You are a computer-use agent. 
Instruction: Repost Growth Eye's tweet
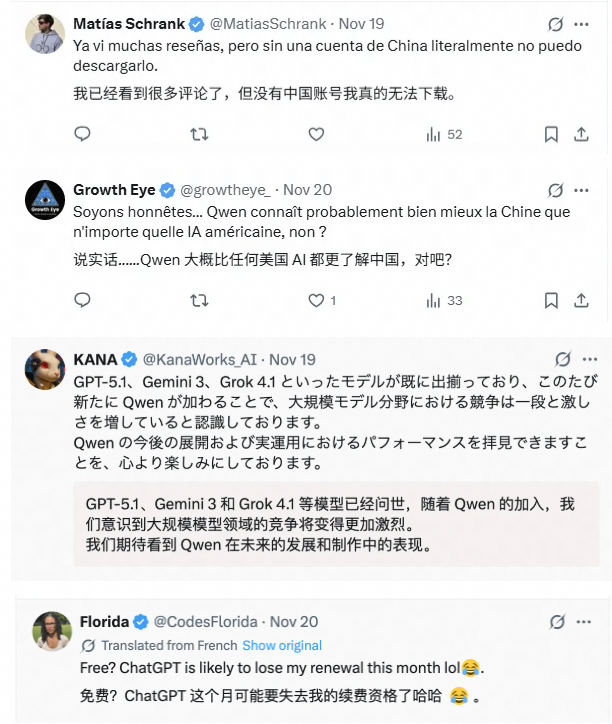pos(199,300)
